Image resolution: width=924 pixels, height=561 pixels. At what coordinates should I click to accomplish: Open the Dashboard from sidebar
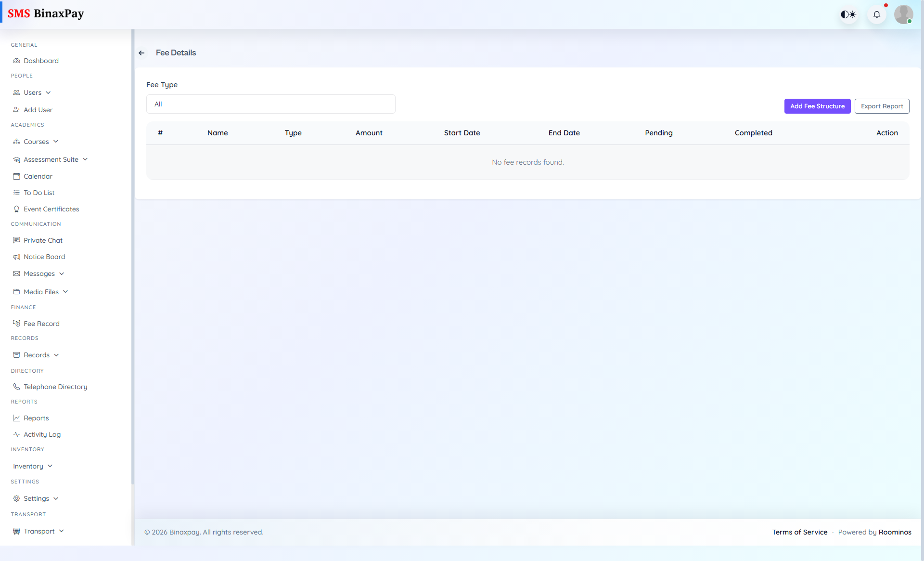click(41, 60)
